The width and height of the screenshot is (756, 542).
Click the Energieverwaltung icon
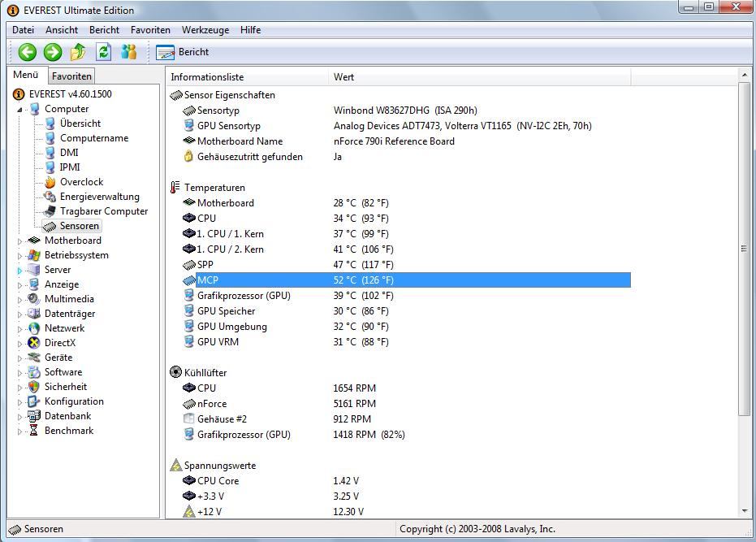[x=50, y=197]
